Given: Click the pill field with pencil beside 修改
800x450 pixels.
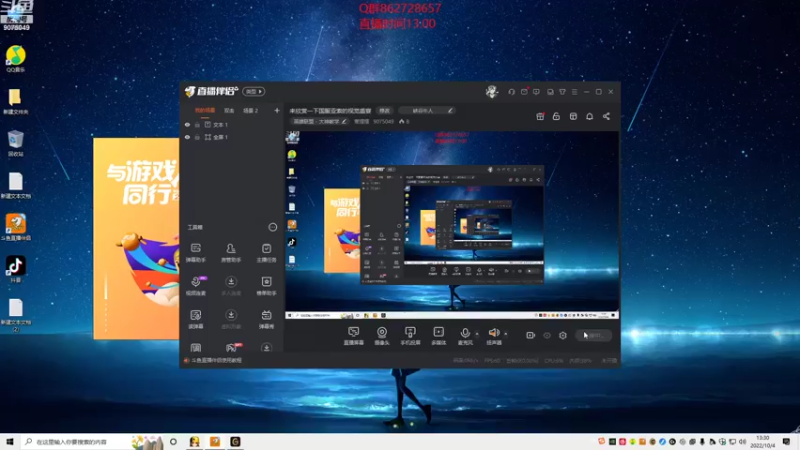Looking at the screenshot, I should point(427,110).
